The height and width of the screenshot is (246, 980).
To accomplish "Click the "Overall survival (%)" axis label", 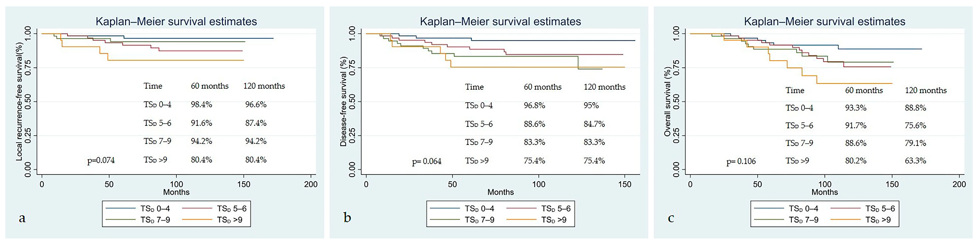I will pos(667,101).
